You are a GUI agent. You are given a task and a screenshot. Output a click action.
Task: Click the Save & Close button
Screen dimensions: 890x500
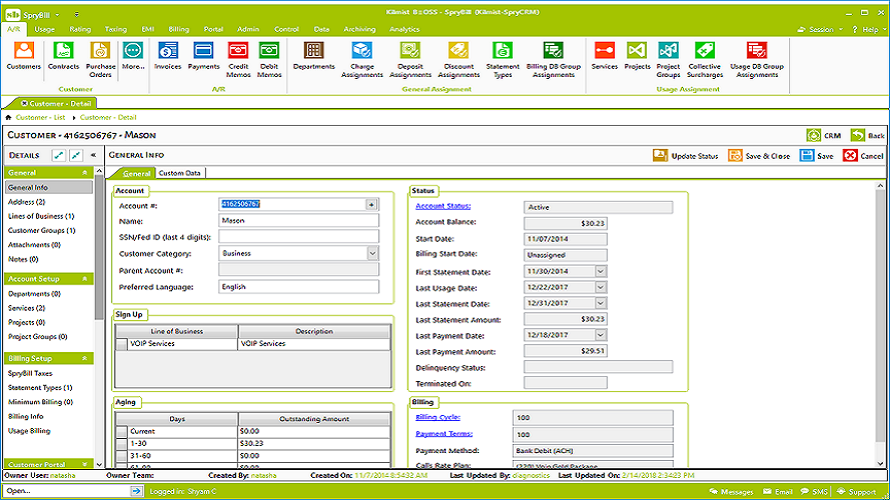(759, 156)
